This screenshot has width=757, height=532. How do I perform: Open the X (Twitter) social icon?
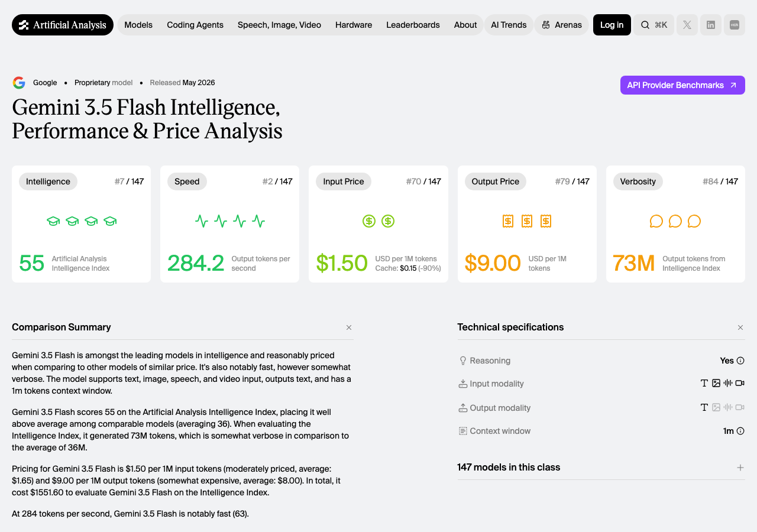(687, 25)
